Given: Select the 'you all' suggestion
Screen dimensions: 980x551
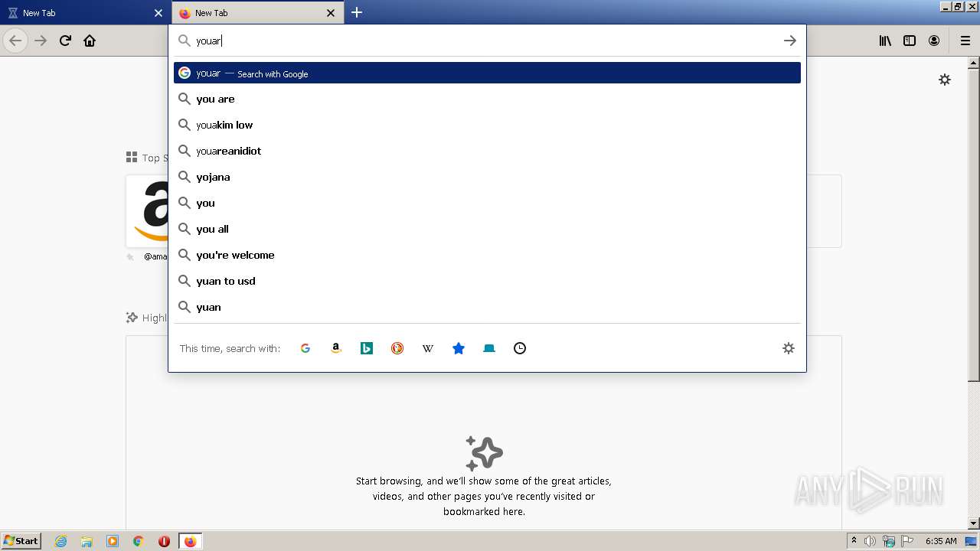Looking at the screenshot, I should (487, 229).
